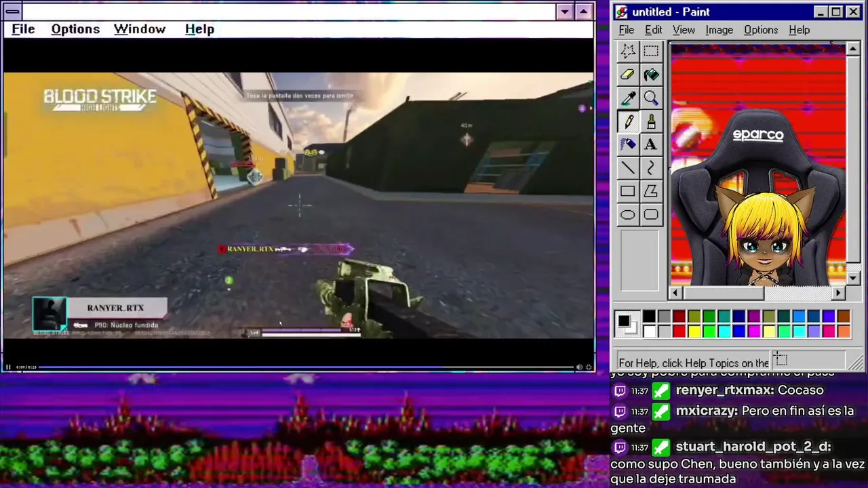Click the Paint horizontal scrollbar thumb

[x=723, y=293]
